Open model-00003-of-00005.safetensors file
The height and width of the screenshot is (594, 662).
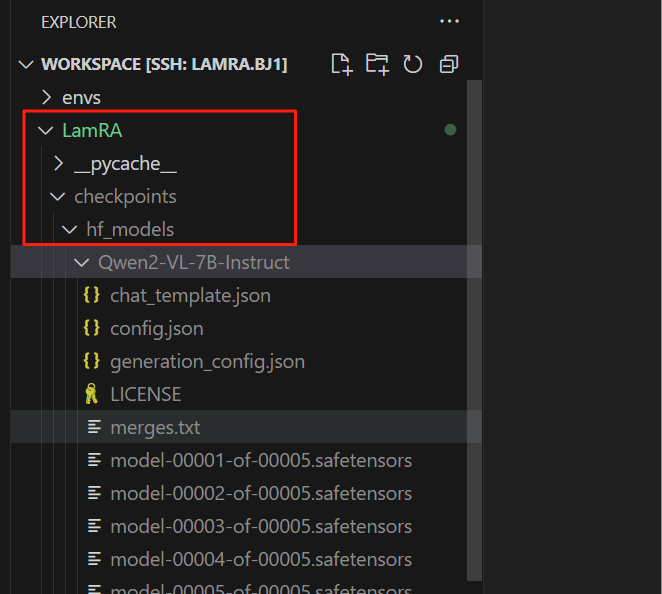260,526
